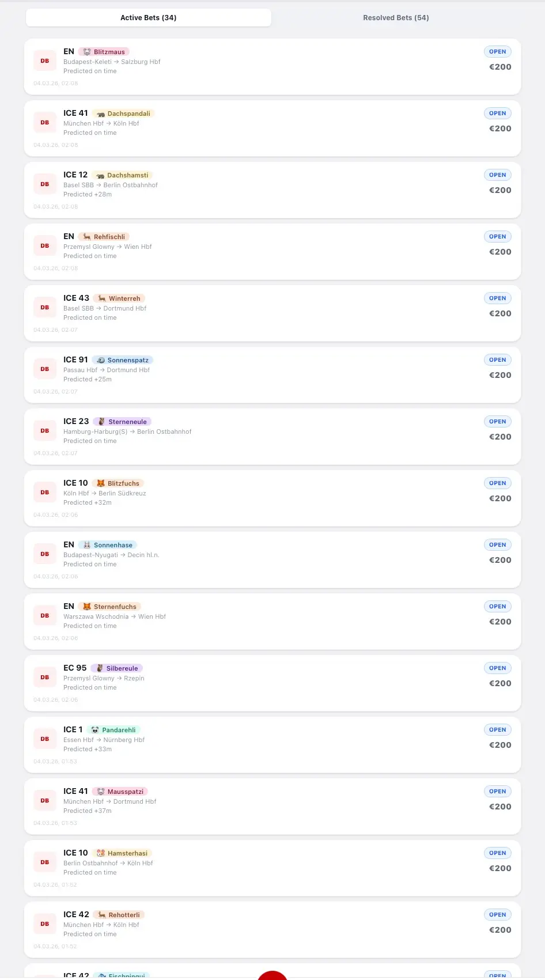This screenshot has width=545, height=980.
Task: Click the DB icon on Pandarehli bet
Action: [x=45, y=739]
